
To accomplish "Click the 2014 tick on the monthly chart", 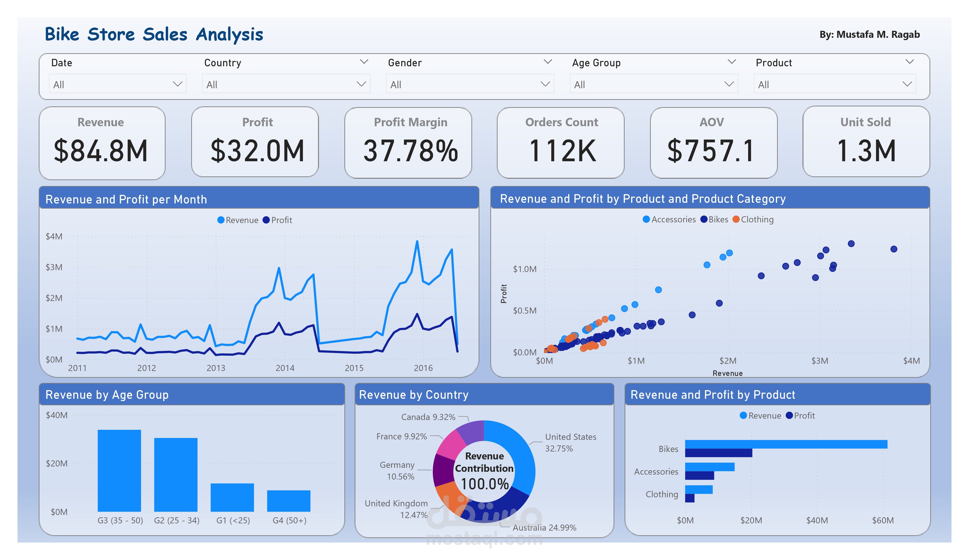I will coord(285,368).
